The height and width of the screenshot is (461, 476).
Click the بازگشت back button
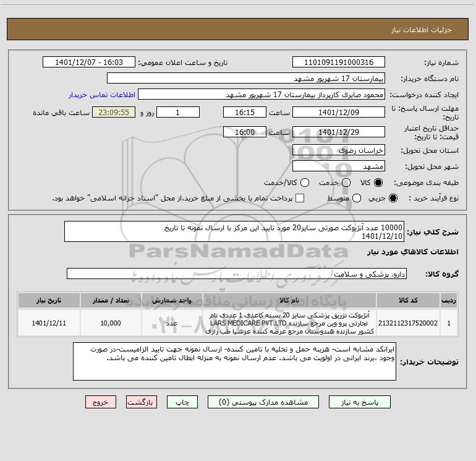[142, 402]
